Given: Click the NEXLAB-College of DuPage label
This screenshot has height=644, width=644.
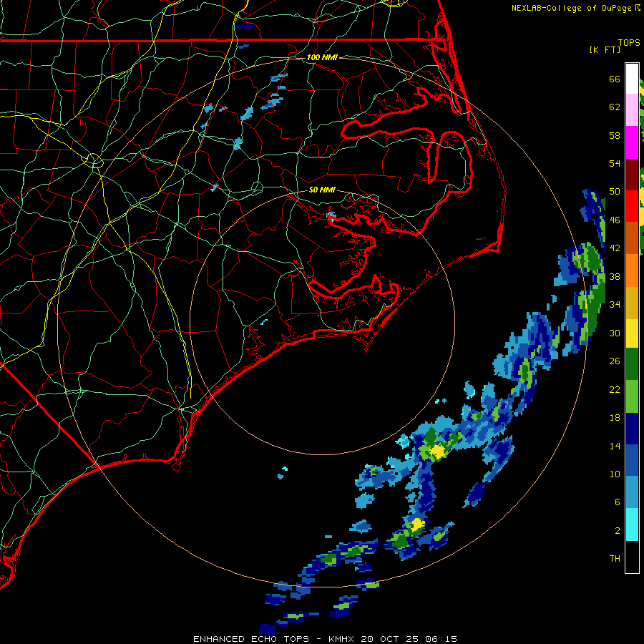Looking at the screenshot, I should click(572, 8).
